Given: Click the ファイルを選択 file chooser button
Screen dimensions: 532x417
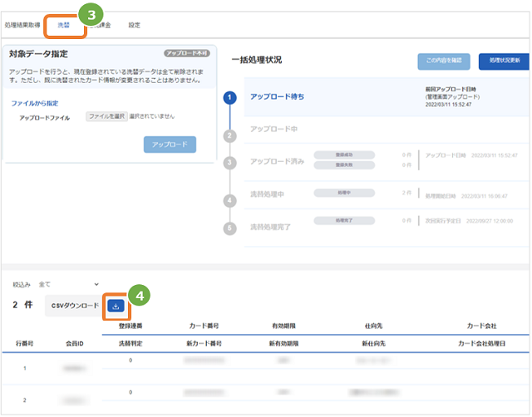Looking at the screenshot, I should click(x=106, y=116).
